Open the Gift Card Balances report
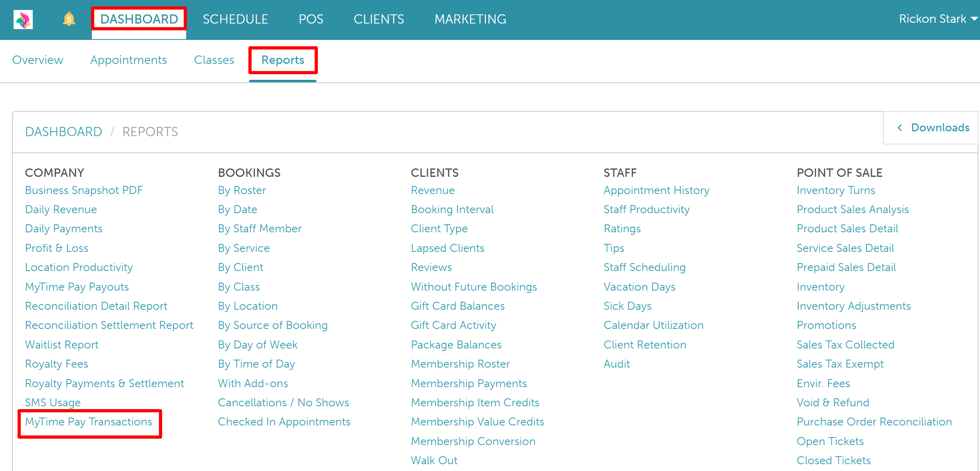980x471 pixels. pyautogui.click(x=458, y=306)
